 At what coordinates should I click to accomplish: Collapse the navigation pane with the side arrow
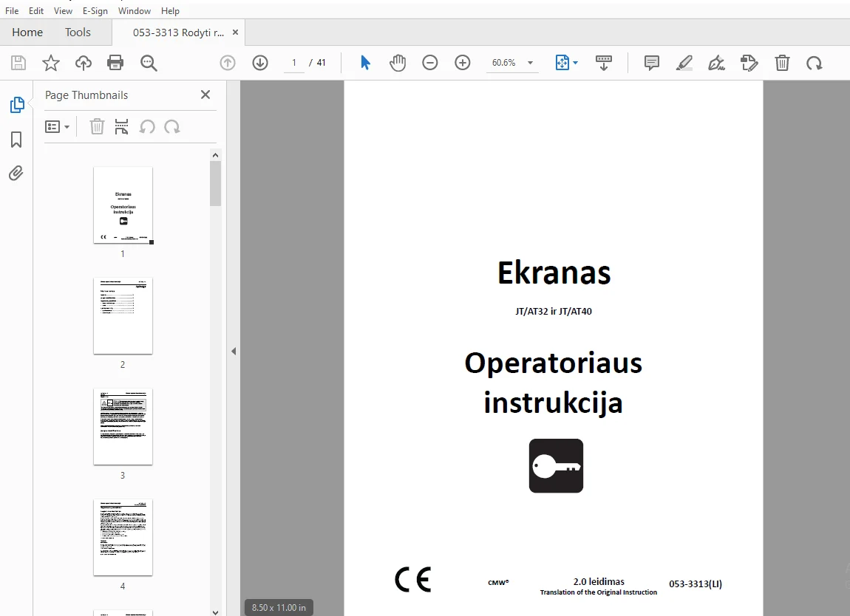(234, 351)
